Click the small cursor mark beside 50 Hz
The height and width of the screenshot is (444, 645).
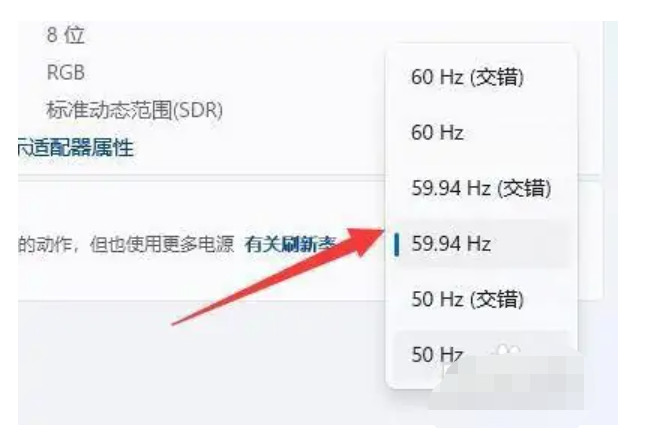(506, 351)
